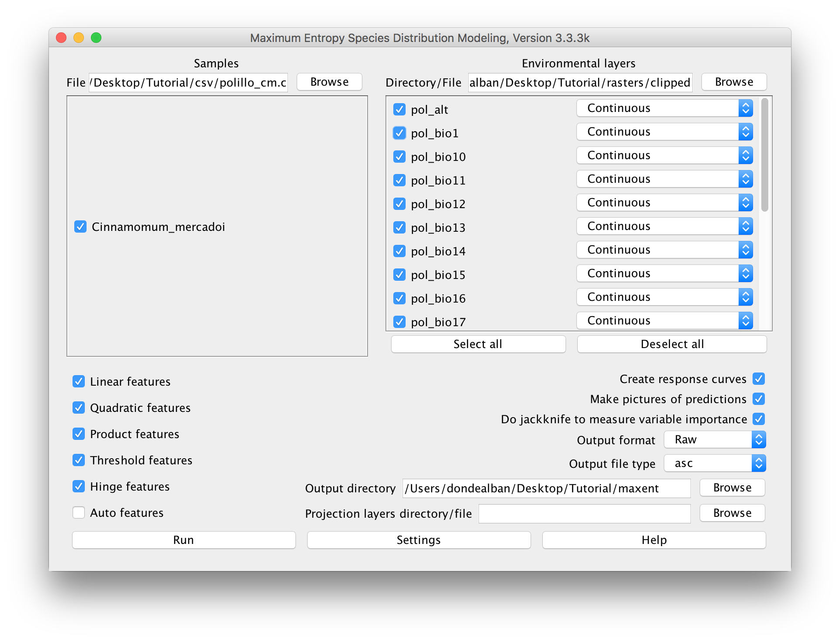Click the Projection layers directory field

click(x=584, y=513)
